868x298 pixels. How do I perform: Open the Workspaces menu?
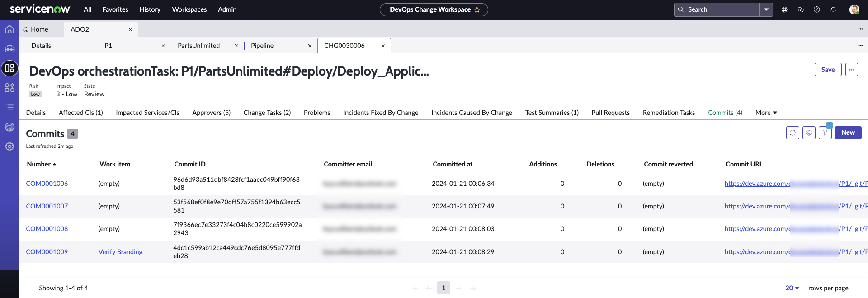[189, 9]
